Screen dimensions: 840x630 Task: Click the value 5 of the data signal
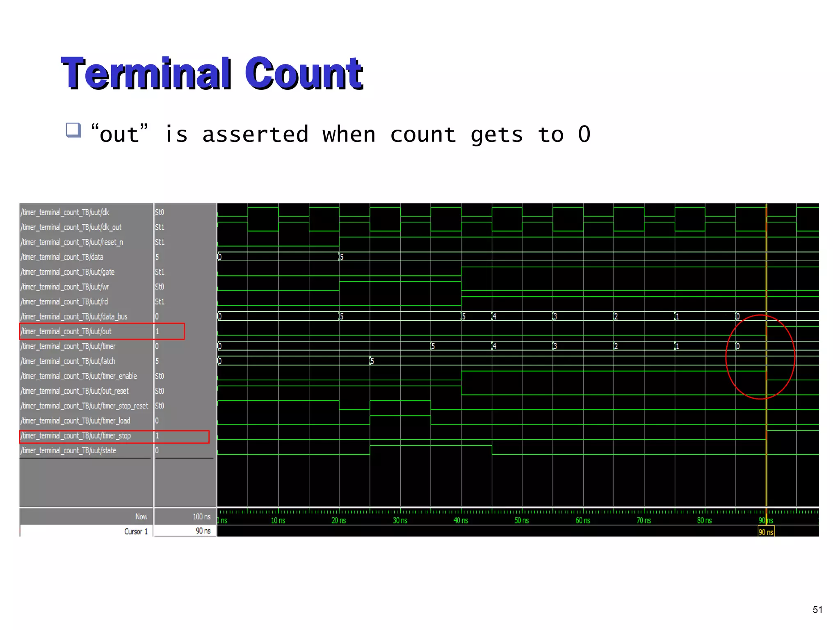coord(157,257)
